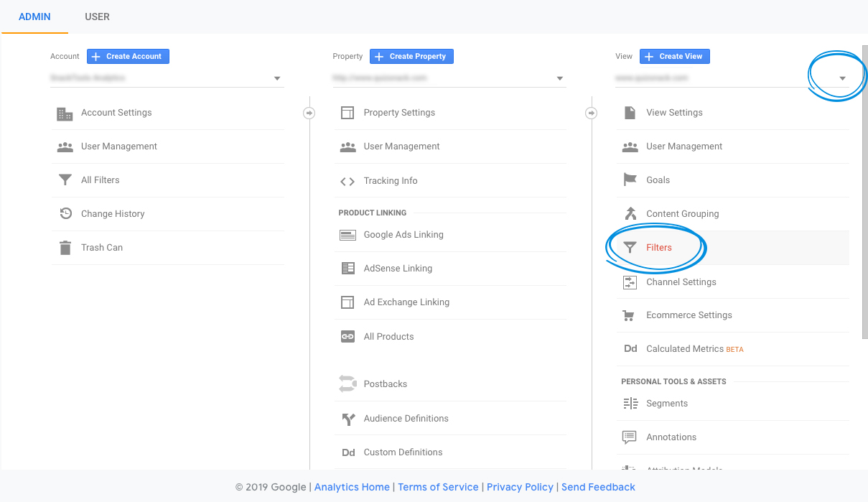Click the Custom Definitions Dd icon

click(348, 452)
